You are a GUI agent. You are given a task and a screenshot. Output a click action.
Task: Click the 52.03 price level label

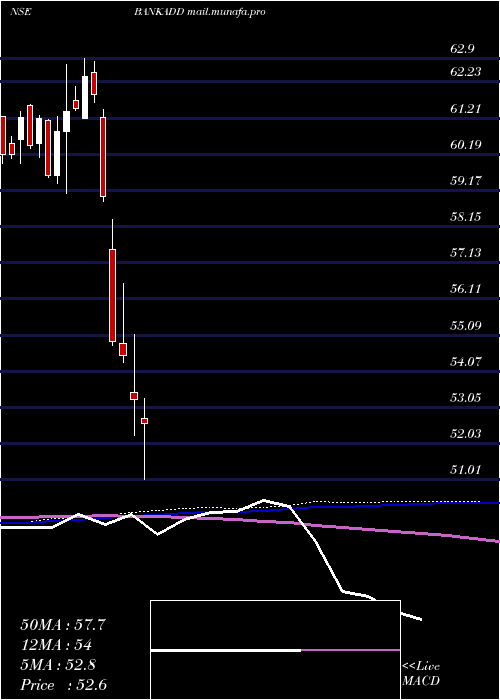(x=466, y=433)
